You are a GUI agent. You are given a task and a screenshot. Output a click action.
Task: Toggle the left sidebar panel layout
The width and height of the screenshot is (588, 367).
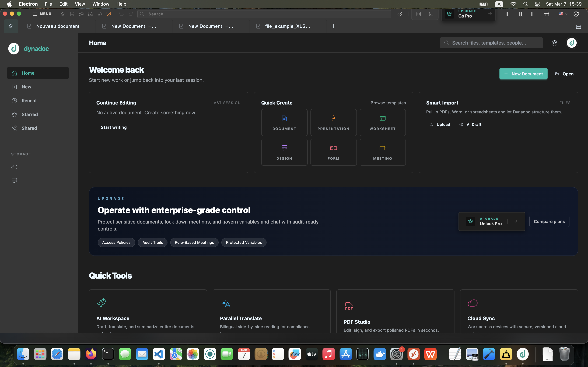509,14
